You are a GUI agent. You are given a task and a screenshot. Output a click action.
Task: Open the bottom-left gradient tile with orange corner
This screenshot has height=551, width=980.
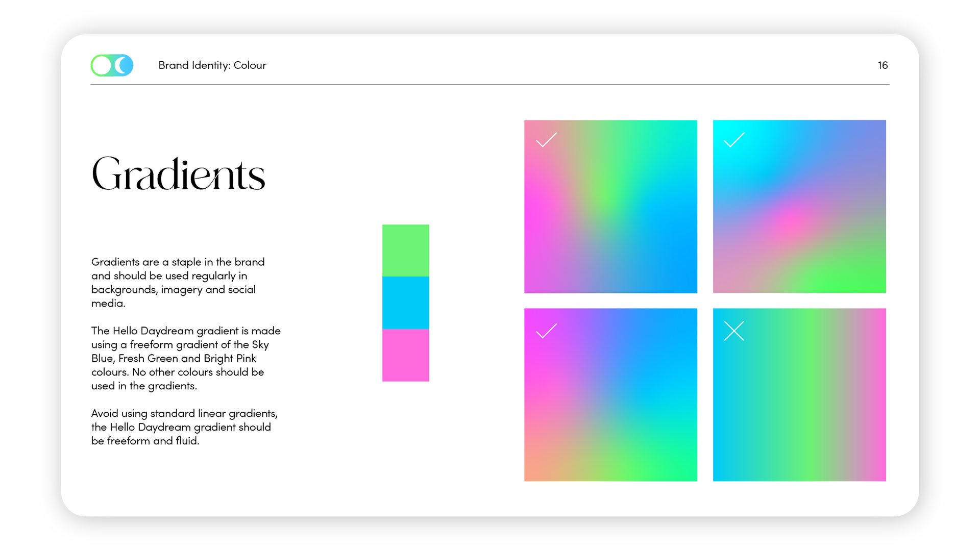[x=610, y=395]
